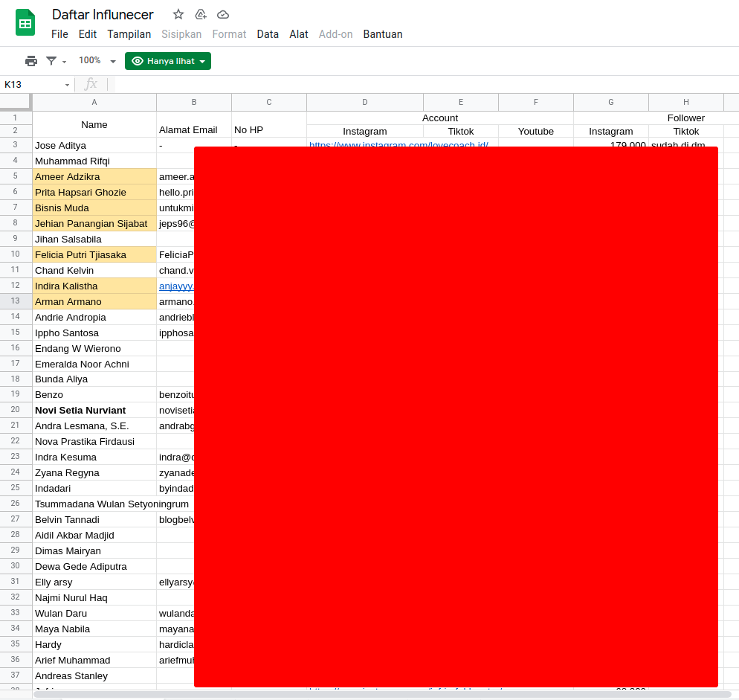This screenshot has height=700, width=739.
Task: Expand the 100% zoom dropdown
Action: point(113,62)
